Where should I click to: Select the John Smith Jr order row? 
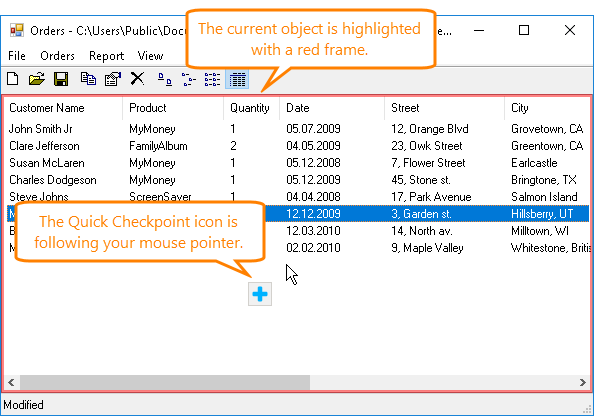(298, 129)
